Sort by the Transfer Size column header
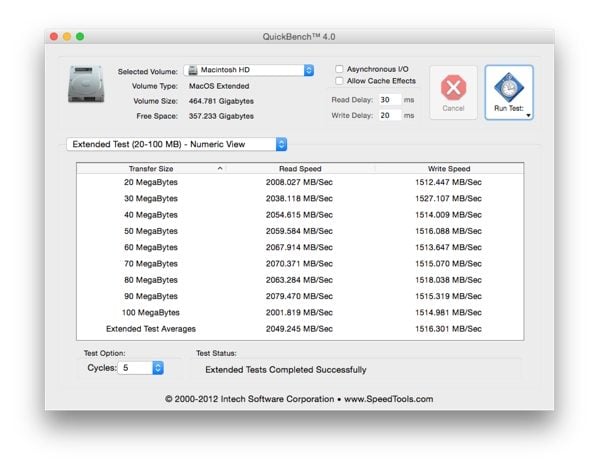Viewport: 599px width, 471px height. click(151, 168)
